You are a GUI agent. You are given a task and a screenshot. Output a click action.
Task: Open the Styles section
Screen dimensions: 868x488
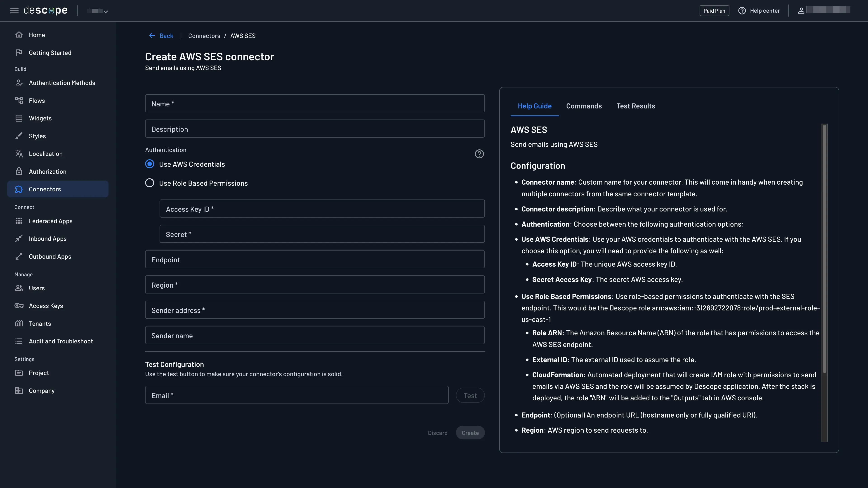click(x=37, y=136)
